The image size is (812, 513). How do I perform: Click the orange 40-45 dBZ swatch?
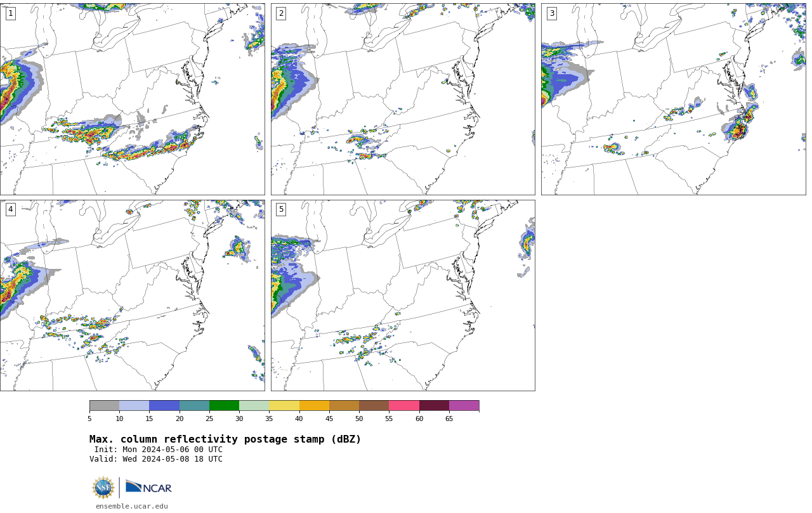(x=314, y=406)
